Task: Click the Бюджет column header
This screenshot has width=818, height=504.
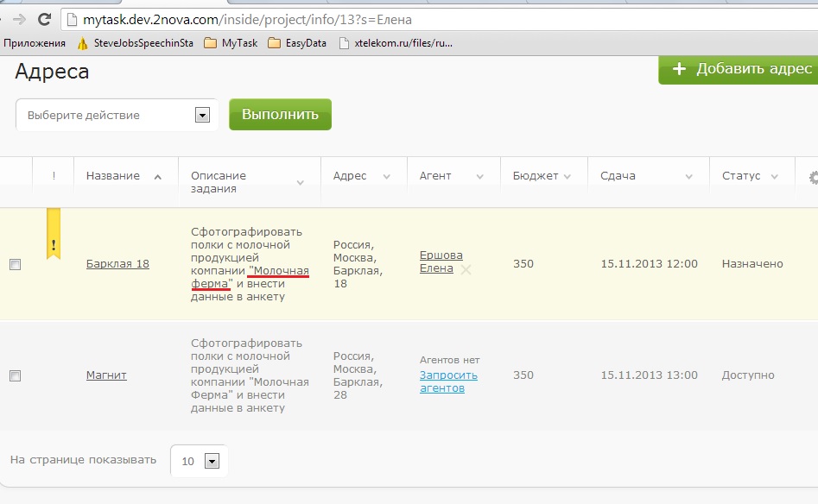Action: click(536, 176)
